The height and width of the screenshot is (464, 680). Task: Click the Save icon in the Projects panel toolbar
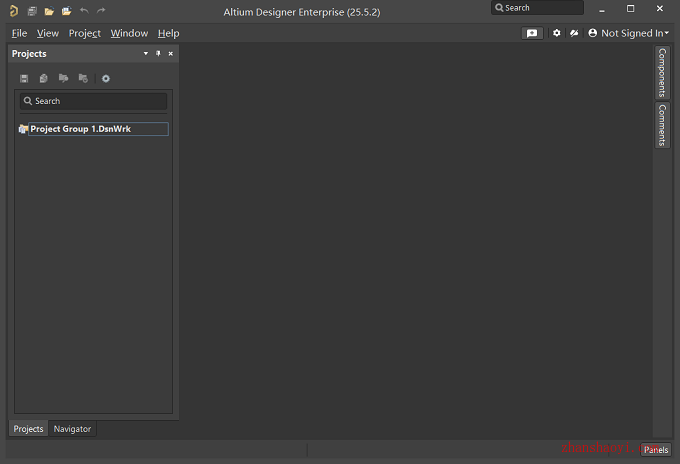point(24,78)
